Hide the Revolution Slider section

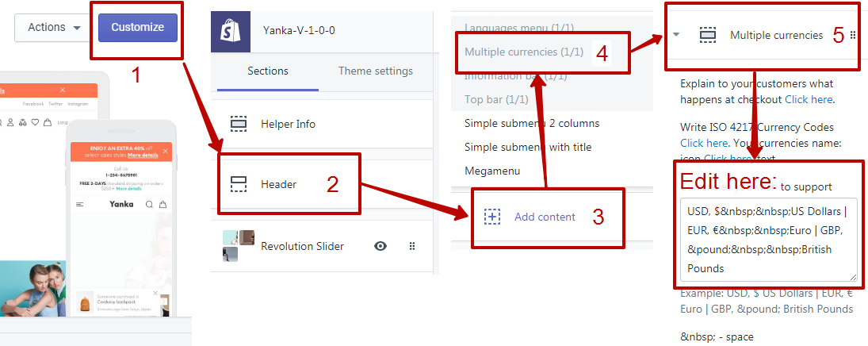tap(380, 246)
